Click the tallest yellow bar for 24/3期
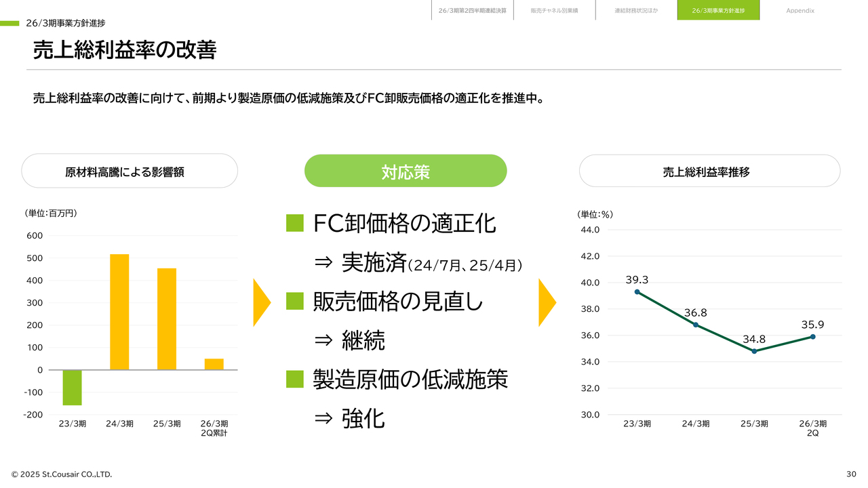The height and width of the screenshot is (488, 868). pos(119,312)
